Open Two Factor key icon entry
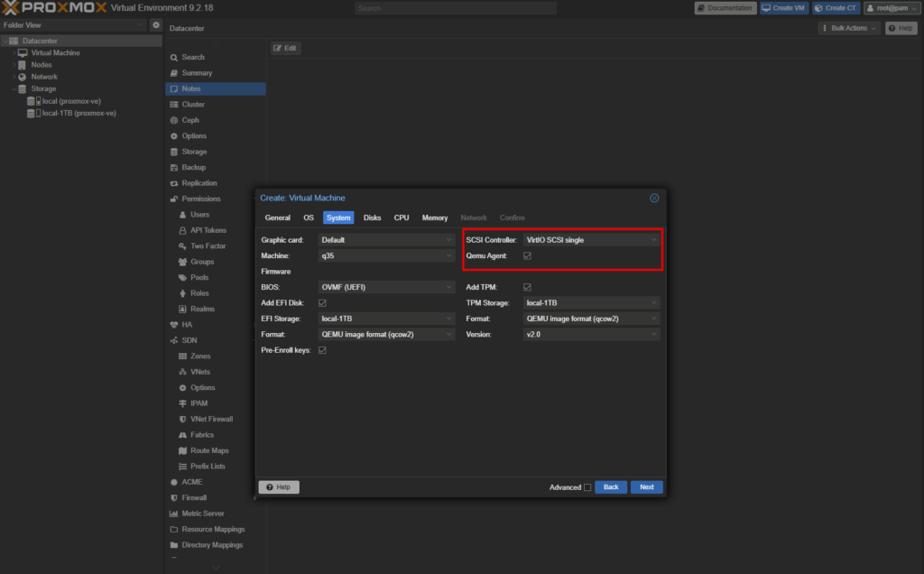 click(x=182, y=246)
